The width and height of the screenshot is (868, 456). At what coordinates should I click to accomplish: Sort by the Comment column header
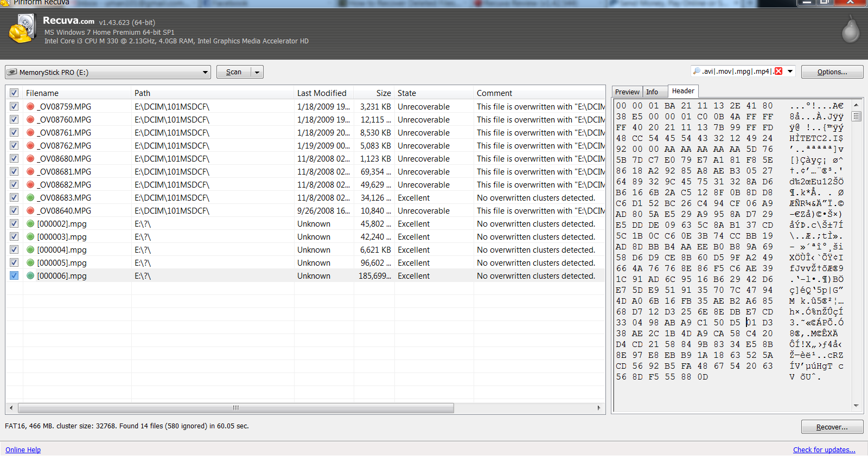pos(540,93)
